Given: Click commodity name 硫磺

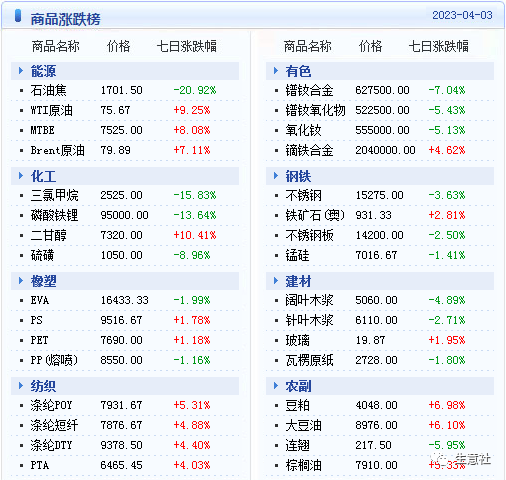Looking at the screenshot, I should (42, 255).
